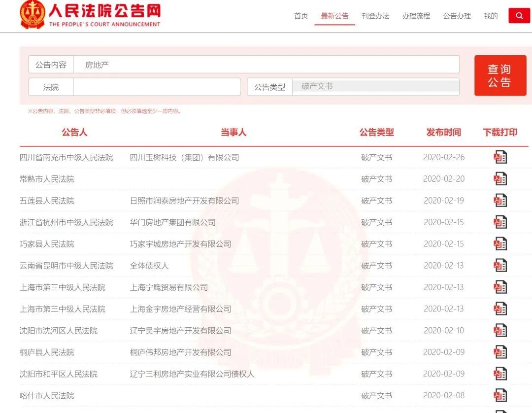Download PDF for 华门房地产集团 row
The image size is (532, 413).
500,222
